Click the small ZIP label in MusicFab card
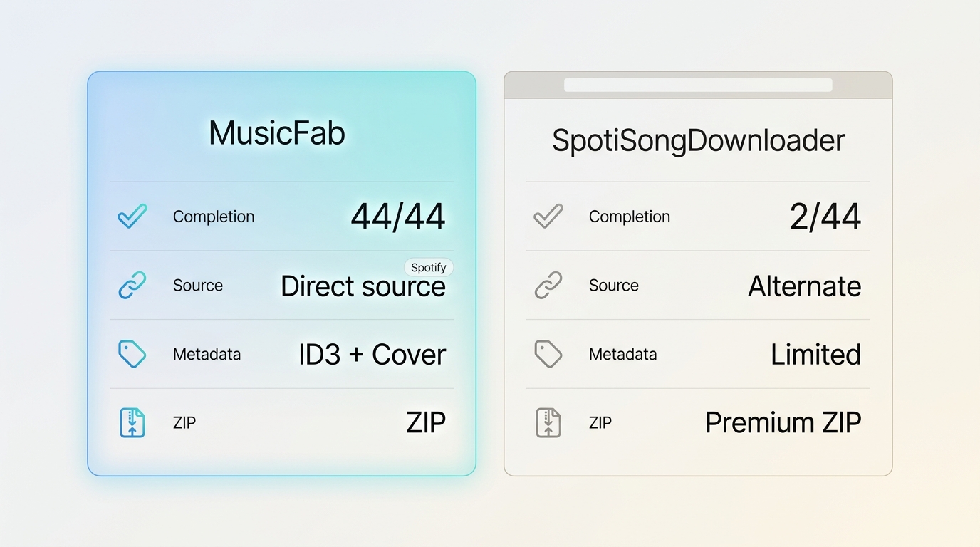980x547 pixels. (x=184, y=423)
